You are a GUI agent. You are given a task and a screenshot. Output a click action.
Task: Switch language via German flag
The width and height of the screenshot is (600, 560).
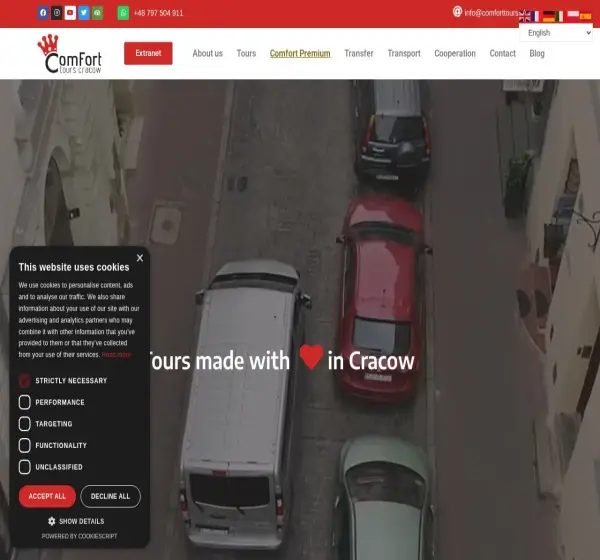[549, 16]
